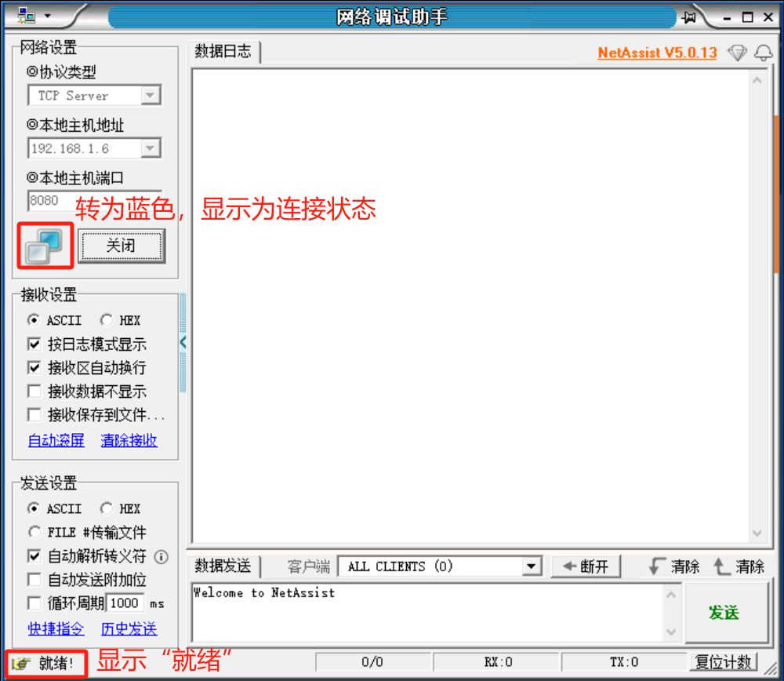Click the 关闭 button
Screen dimensions: 784x681
122,246
